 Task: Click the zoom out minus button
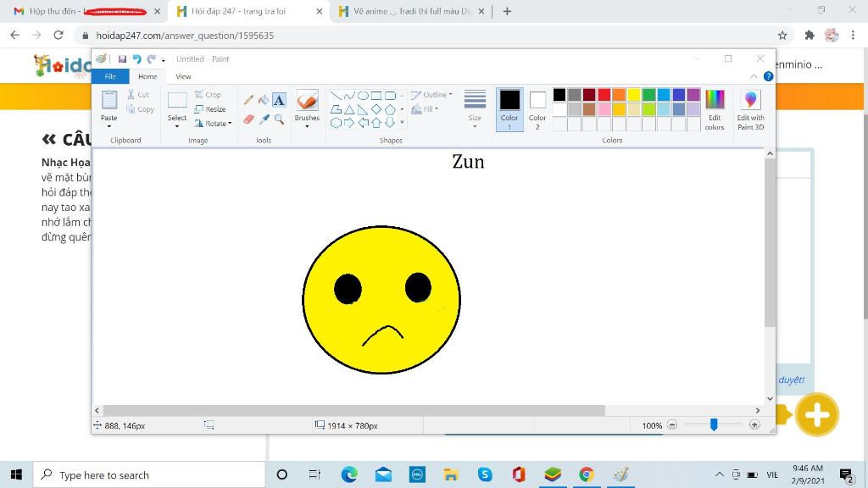(672, 425)
